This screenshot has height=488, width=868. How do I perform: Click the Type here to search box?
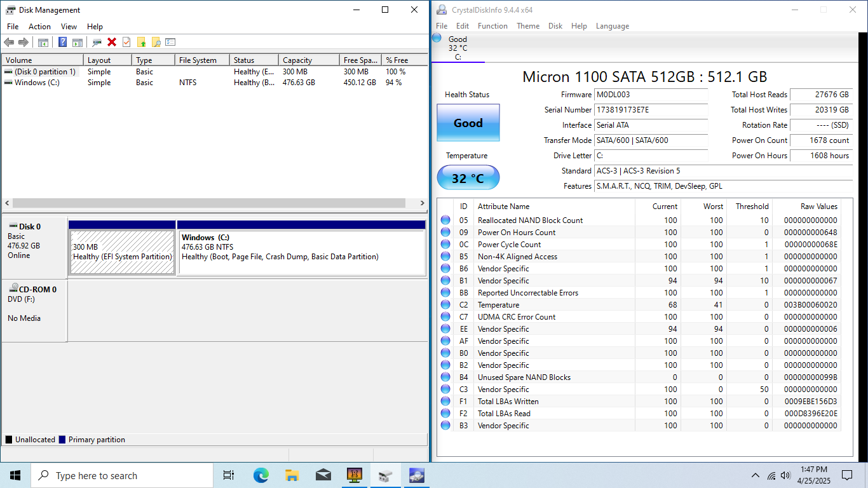pos(122,475)
